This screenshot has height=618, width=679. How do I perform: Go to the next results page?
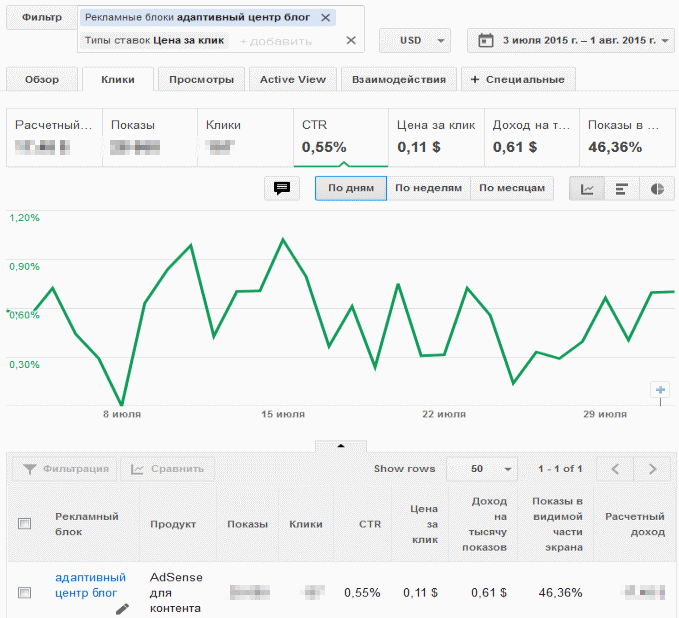(652, 468)
